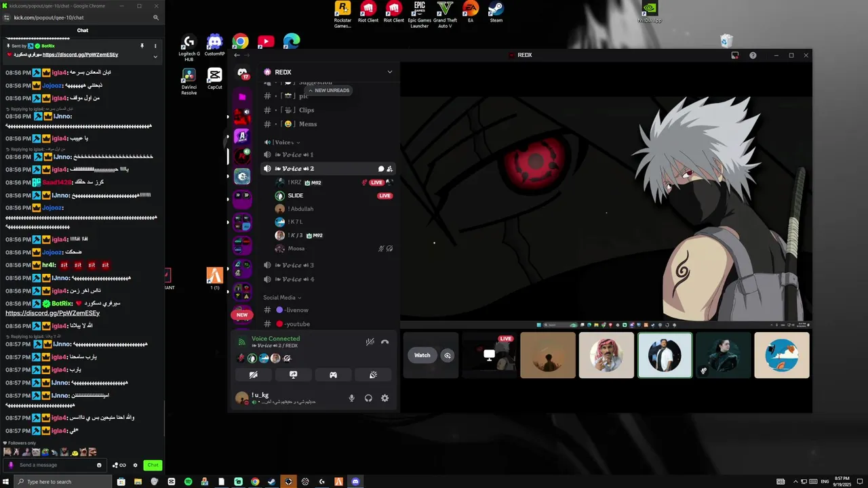Open Epic Games Launcher desktop shortcut
The image size is (868, 488).
[420, 15]
